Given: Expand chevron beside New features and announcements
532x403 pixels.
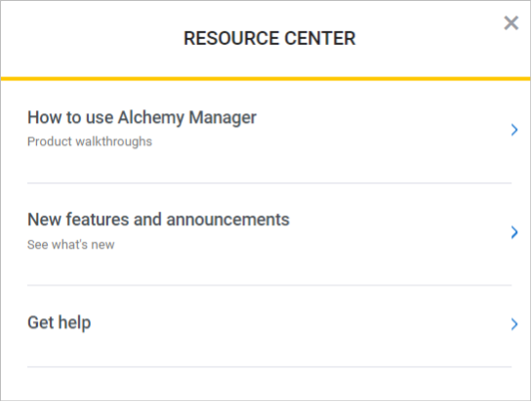Looking at the screenshot, I should (x=514, y=232).
